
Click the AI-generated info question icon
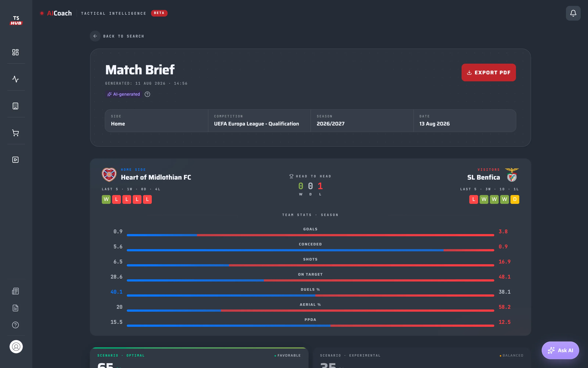pos(147,94)
